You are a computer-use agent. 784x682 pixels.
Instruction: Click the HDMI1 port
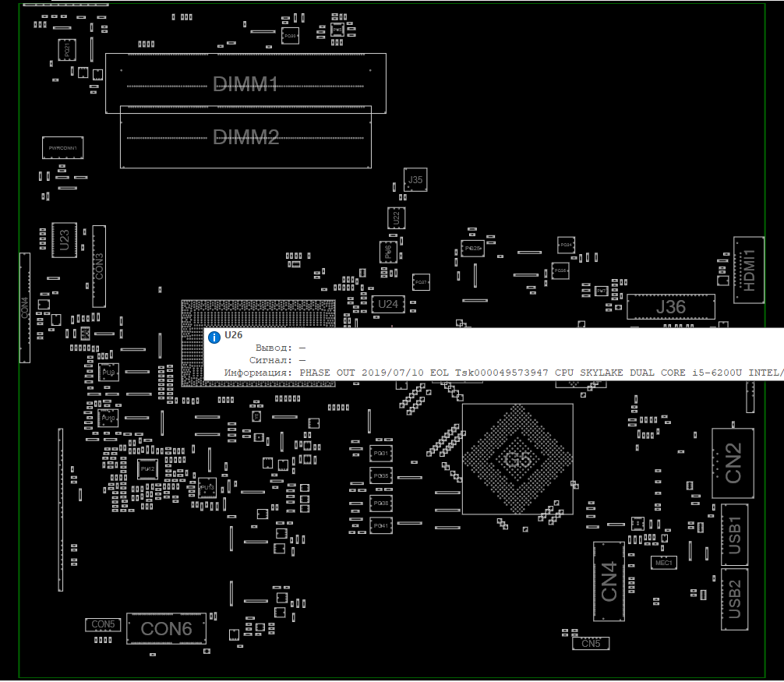(x=749, y=270)
